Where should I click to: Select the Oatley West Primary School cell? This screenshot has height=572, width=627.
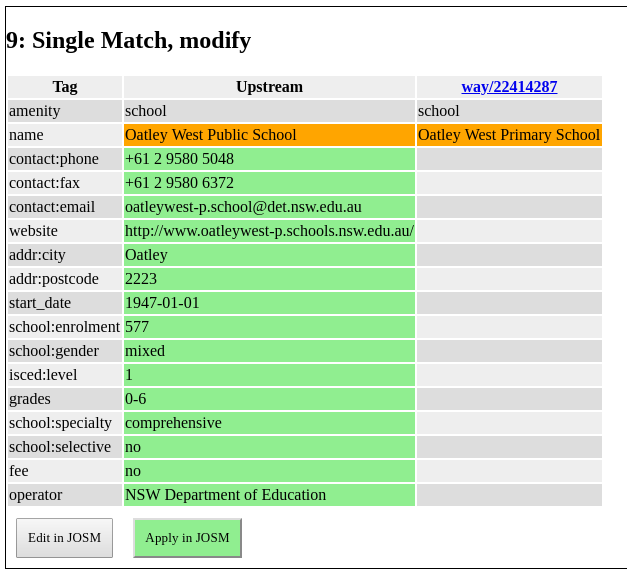point(509,135)
